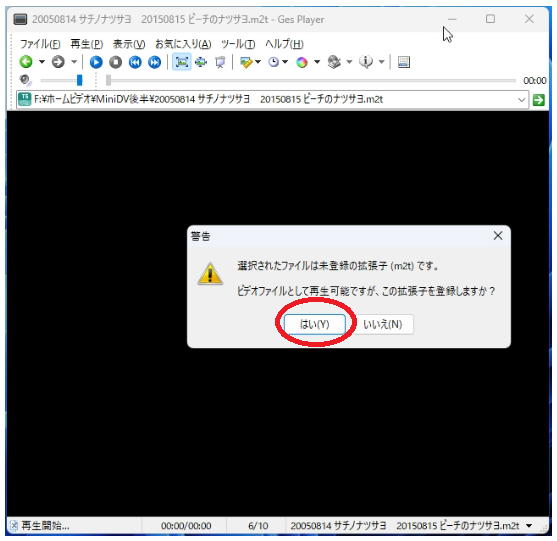Mute audio via the speaker icon

click(x=25, y=80)
